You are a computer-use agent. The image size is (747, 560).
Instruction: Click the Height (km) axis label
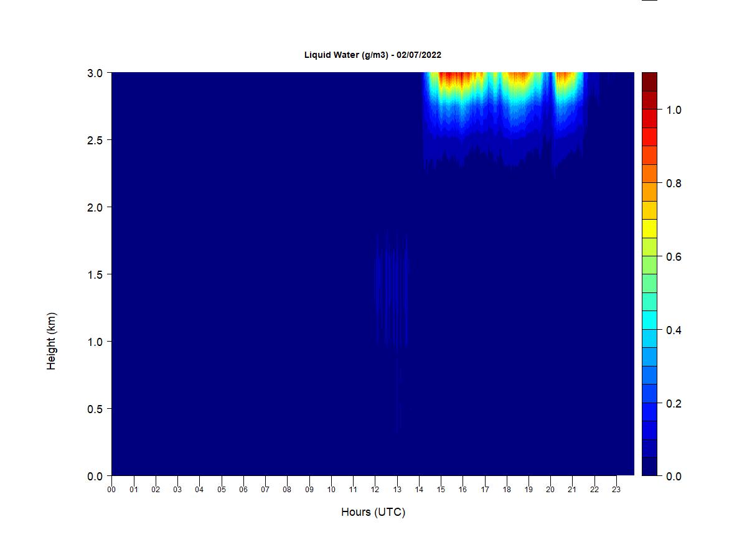51,341
